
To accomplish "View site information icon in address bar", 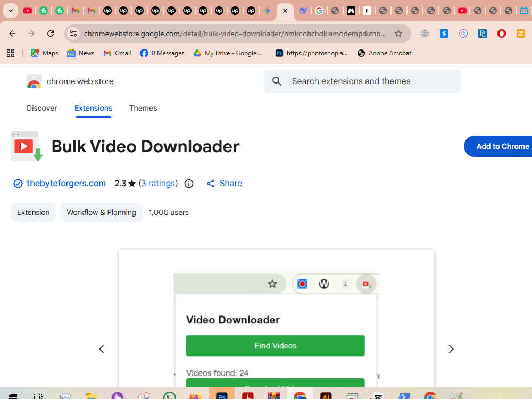I will [73, 34].
